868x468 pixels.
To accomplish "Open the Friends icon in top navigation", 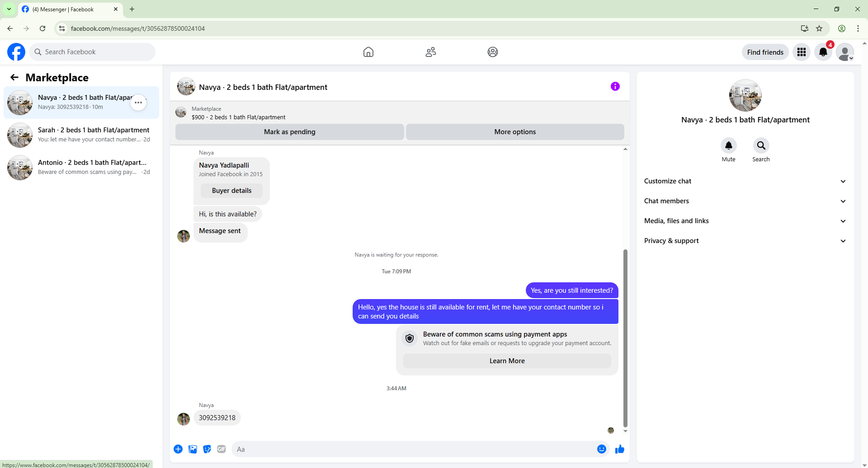I will pyautogui.click(x=431, y=52).
